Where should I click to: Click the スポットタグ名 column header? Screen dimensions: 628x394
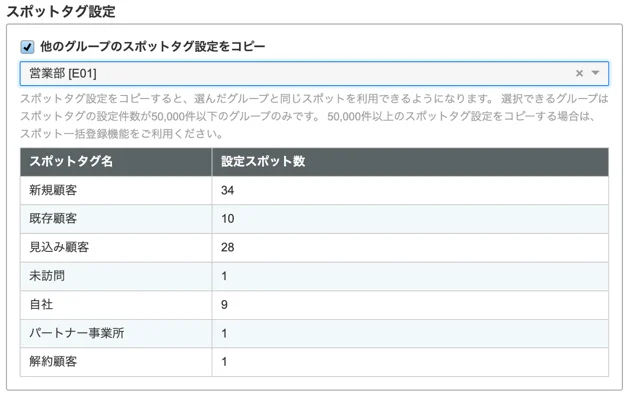(116, 161)
